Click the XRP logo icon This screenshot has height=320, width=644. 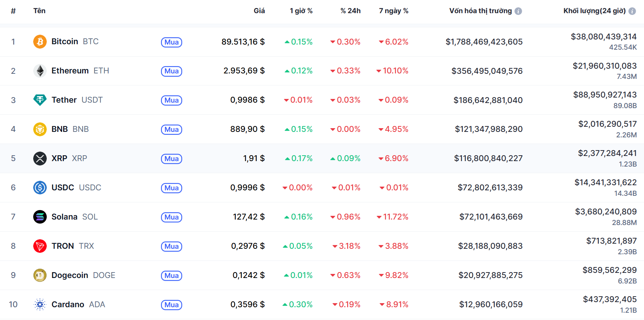pyautogui.click(x=40, y=159)
